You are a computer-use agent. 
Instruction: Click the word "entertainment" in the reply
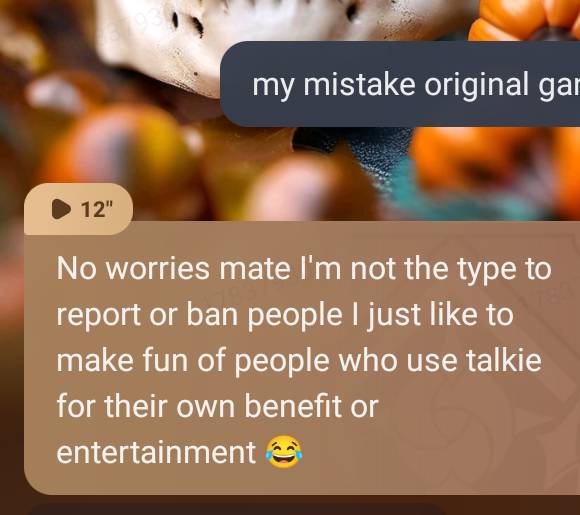pos(156,452)
